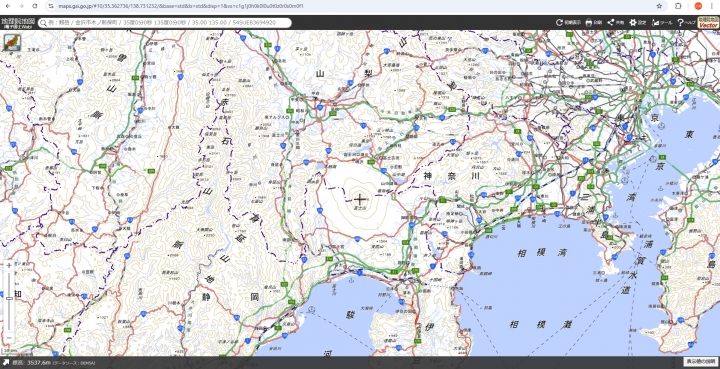
Task: Click zoom in plus button on map
Action: tap(9, 266)
